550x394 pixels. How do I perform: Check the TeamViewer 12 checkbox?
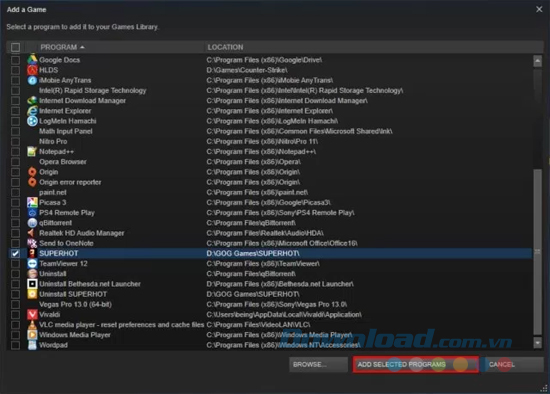pyautogui.click(x=15, y=263)
